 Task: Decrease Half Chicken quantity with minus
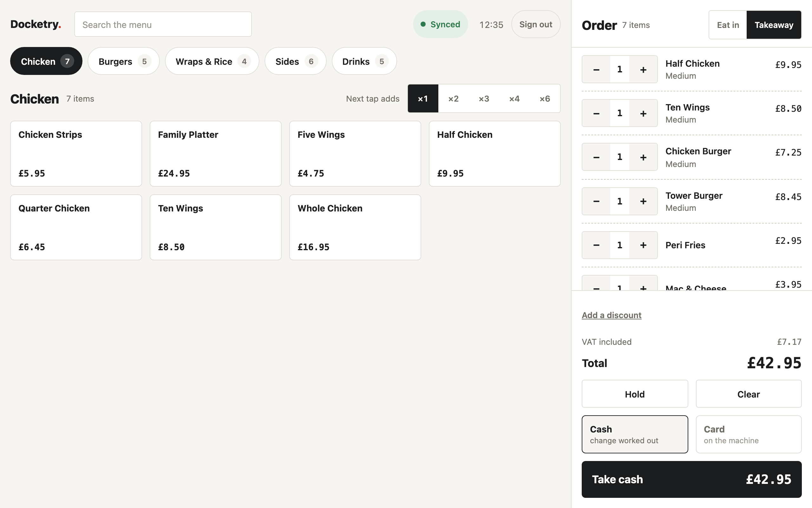[596, 69]
